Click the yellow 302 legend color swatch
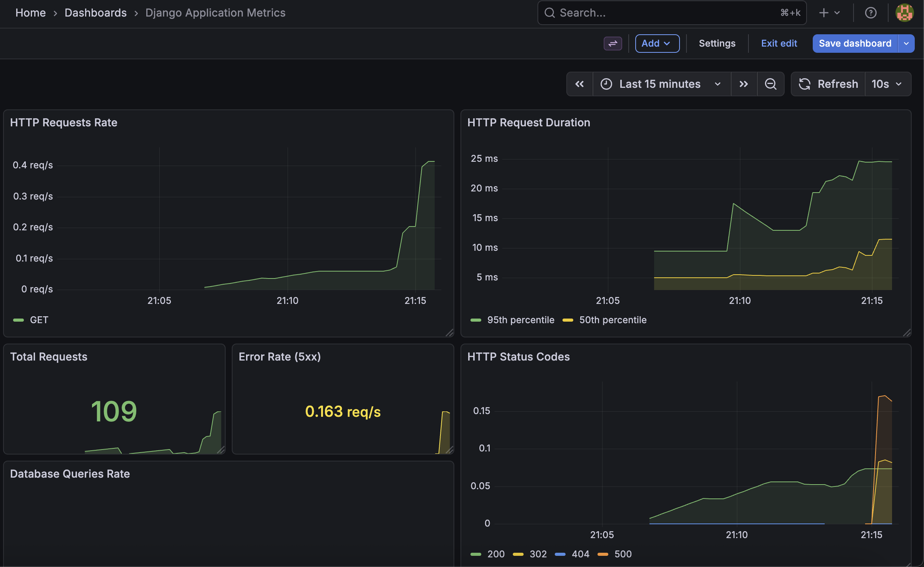The image size is (924, 567). pos(519,554)
